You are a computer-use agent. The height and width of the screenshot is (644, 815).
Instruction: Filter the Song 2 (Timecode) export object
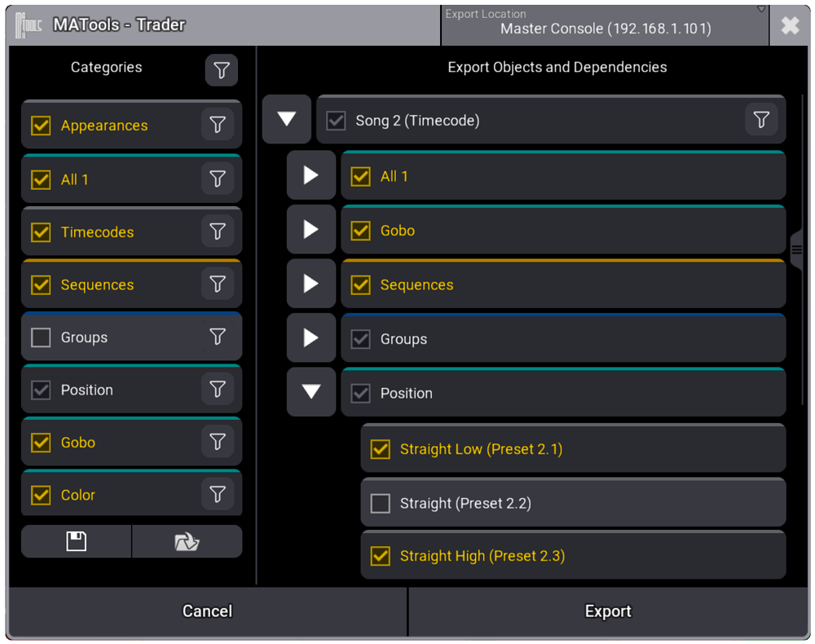761,120
